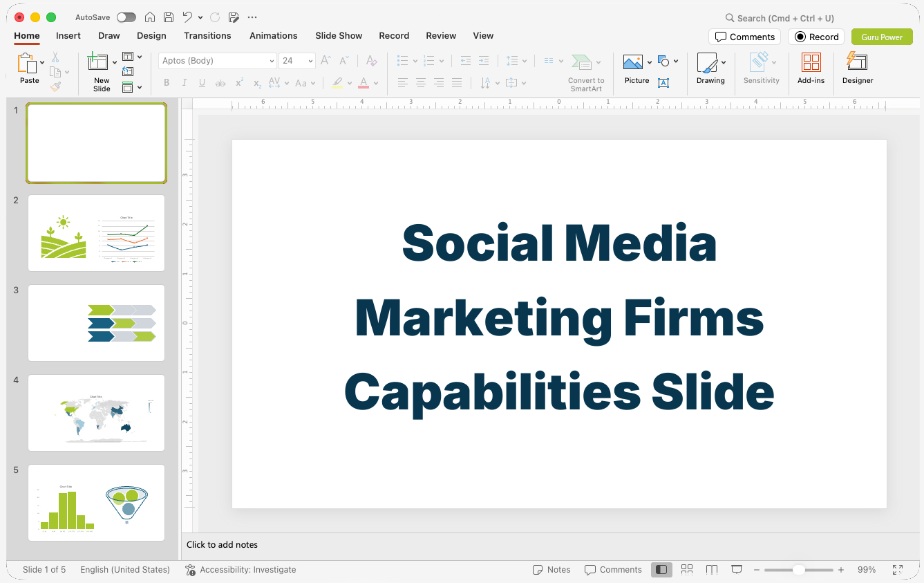Toggle the Notes pane in status bar
Screen dimensions: 924x583
(x=551, y=570)
